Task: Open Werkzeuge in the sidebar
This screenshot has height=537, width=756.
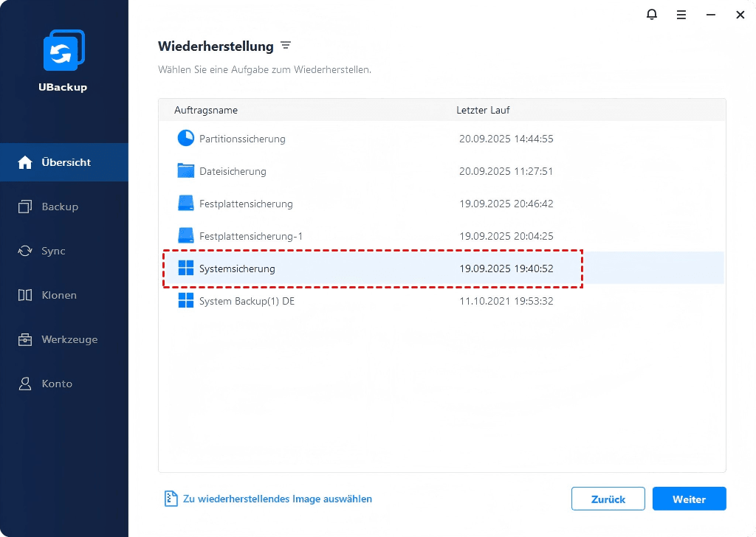Action: click(x=69, y=339)
